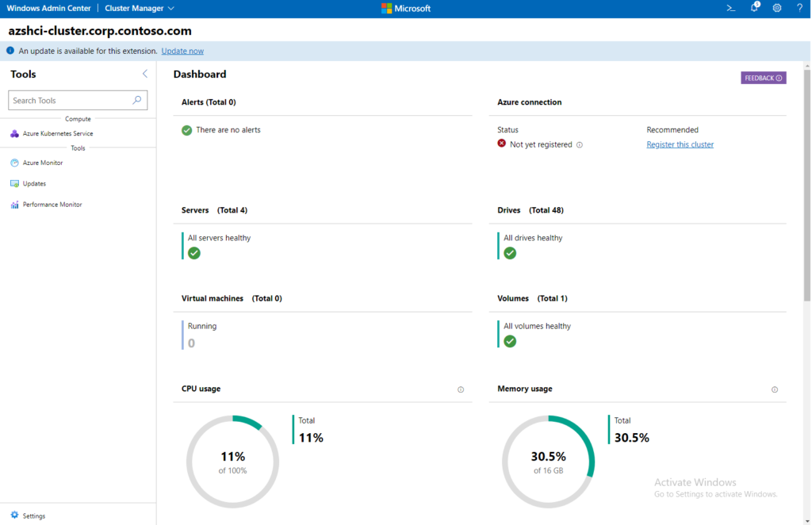The width and height of the screenshot is (812, 525).
Task: Click the CPU usage donut chart
Action: 232,462
